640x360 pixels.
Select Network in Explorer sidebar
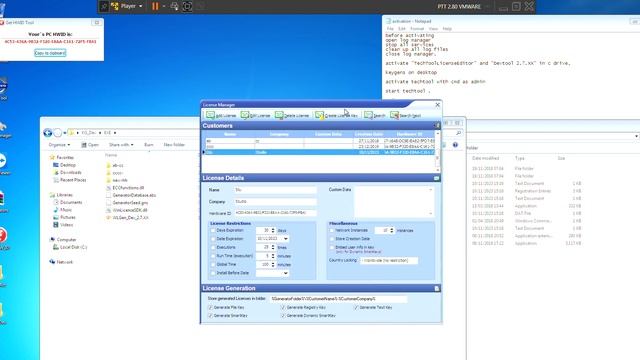pos(61,262)
